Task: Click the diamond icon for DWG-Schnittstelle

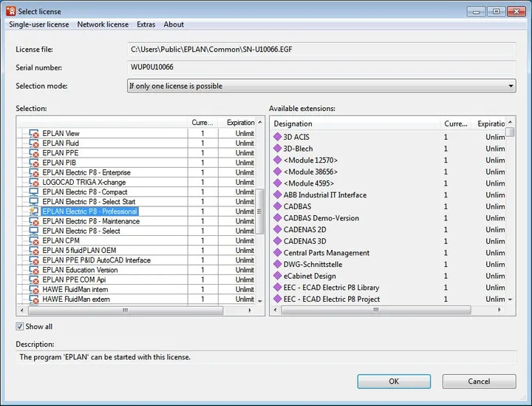Action: tap(278, 264)
